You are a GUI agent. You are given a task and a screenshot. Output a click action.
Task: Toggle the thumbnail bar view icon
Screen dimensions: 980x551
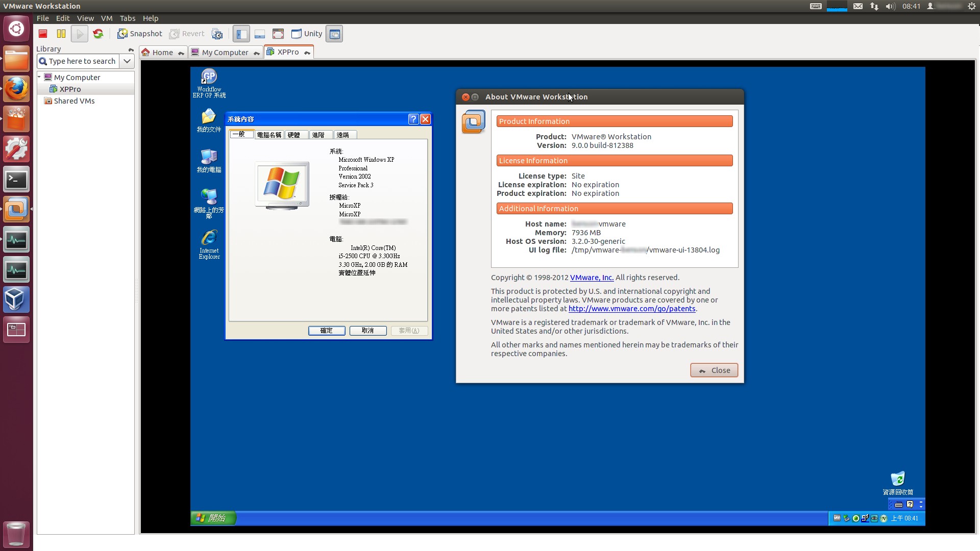[x=260, y=34]
